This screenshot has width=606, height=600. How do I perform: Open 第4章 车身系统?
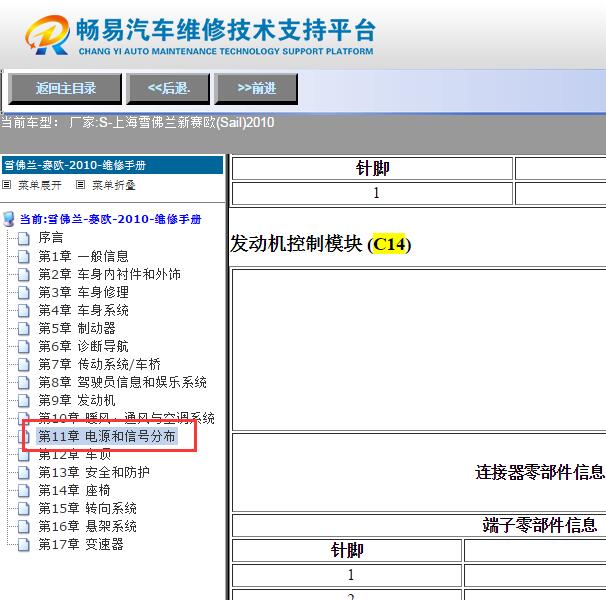coord(83,310)
